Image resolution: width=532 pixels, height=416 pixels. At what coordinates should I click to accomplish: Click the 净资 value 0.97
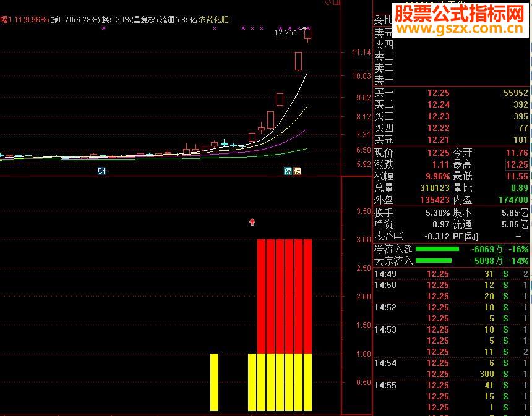click(x=440, y=224)
